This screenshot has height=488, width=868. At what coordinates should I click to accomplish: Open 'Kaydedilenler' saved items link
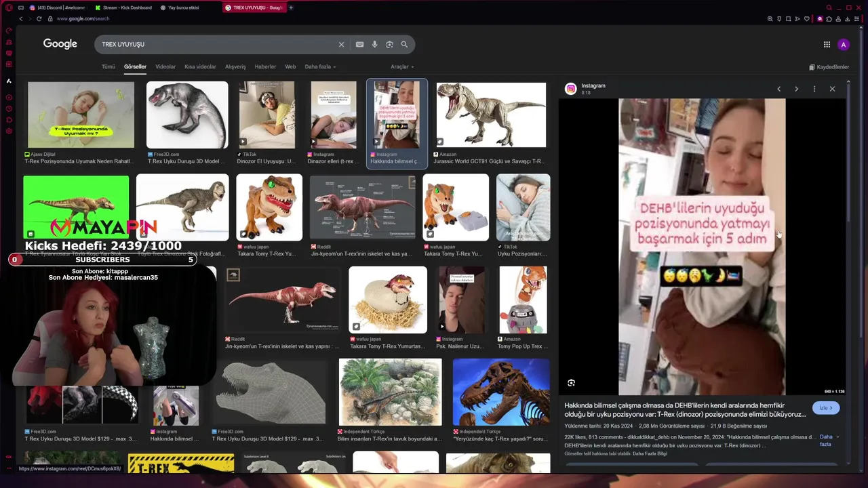click(x=829, y=67)
